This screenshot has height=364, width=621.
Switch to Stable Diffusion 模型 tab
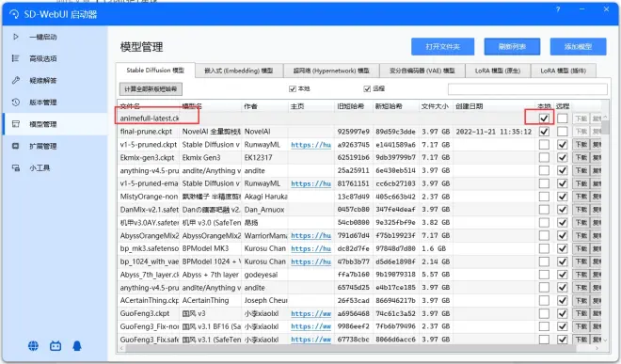(155, 71)
